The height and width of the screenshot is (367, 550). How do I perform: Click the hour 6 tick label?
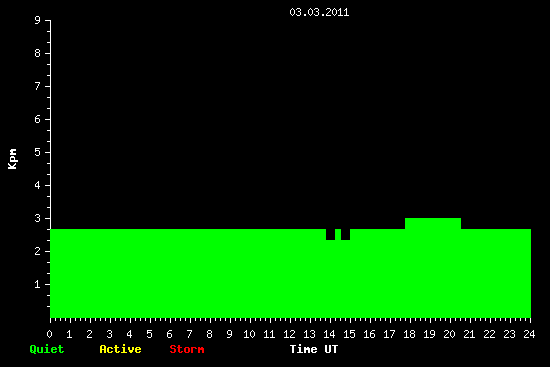(169, 334)
